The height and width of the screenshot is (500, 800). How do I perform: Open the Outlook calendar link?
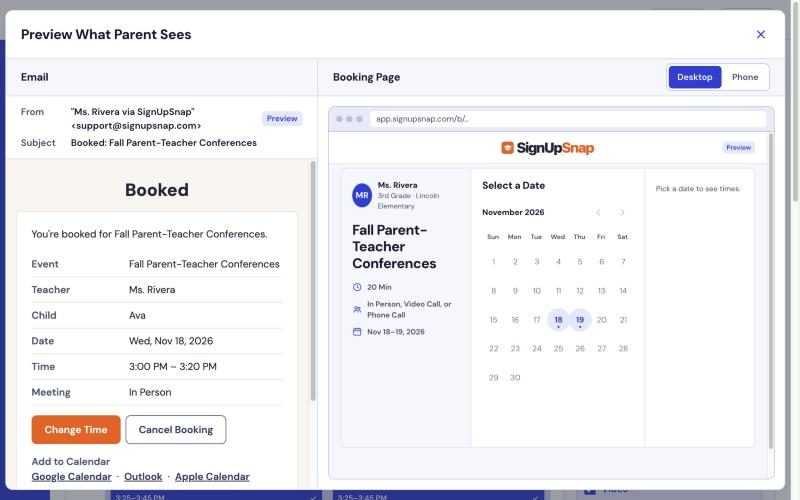[143, 477]
